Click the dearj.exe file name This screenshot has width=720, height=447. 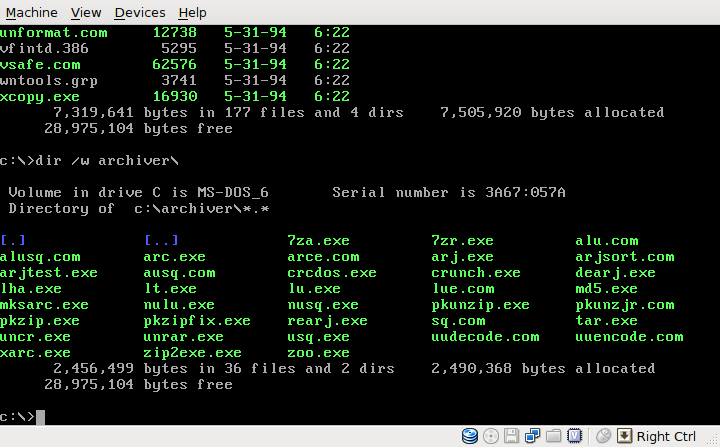[x=616, y=273]
